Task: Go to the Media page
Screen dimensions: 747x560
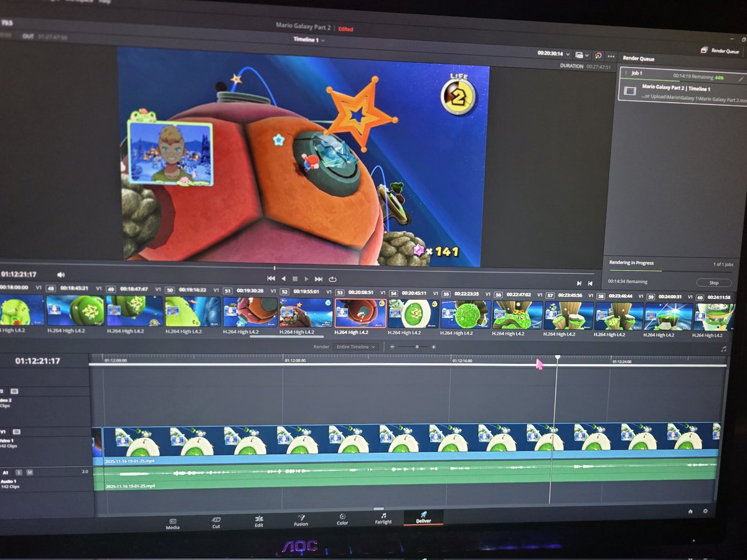Action: tap(172, 523)
